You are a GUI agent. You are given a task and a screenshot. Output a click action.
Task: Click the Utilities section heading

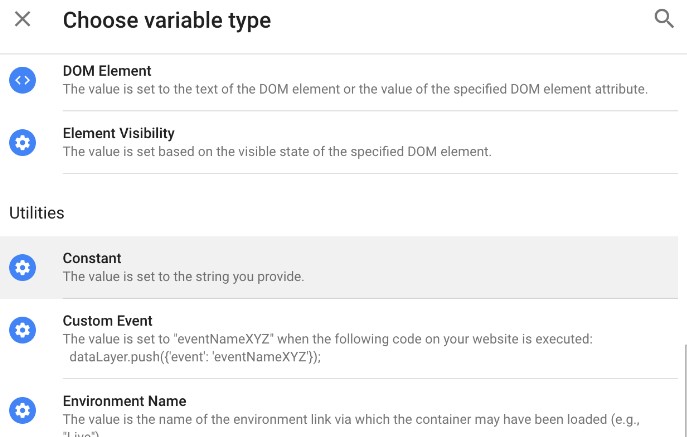click(x=37, y=213)
